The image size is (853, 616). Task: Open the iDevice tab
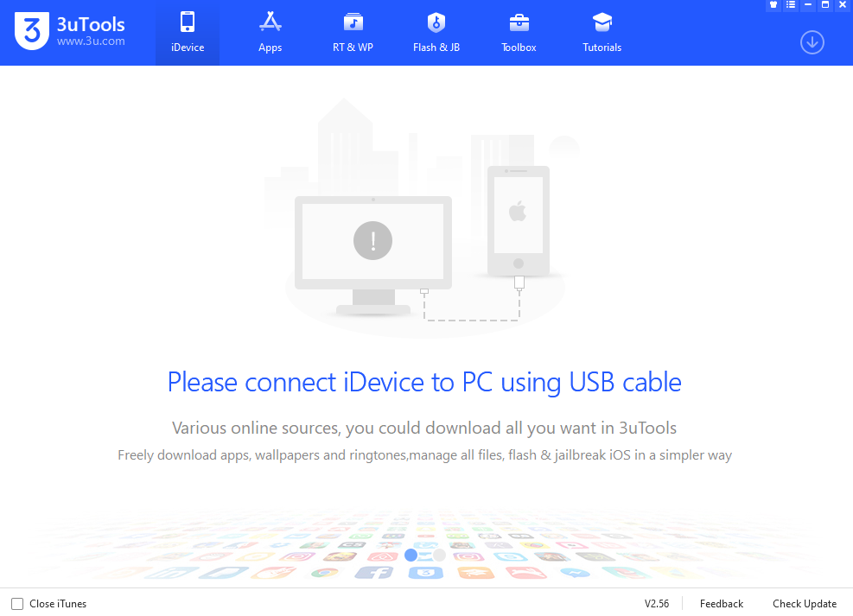[x=188, y=33]
